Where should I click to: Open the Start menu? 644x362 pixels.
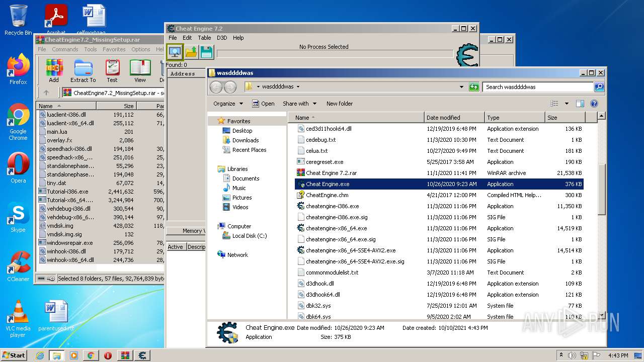(14, 355)
